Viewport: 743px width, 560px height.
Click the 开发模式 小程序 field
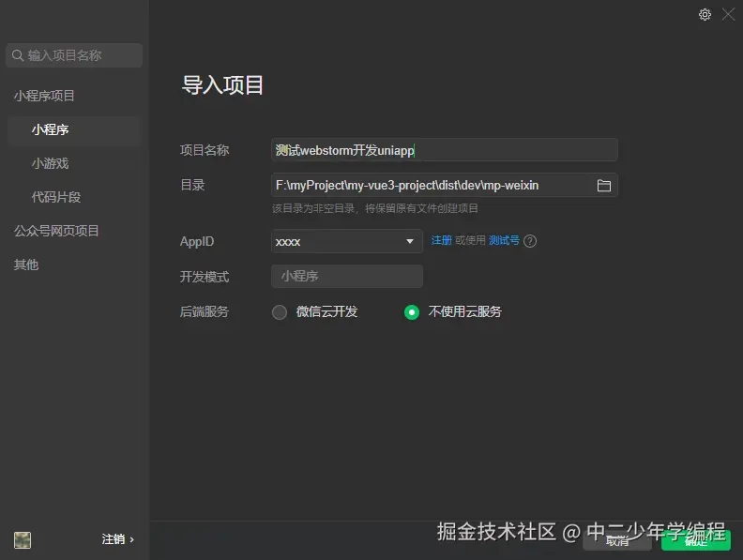coord(347,276)
